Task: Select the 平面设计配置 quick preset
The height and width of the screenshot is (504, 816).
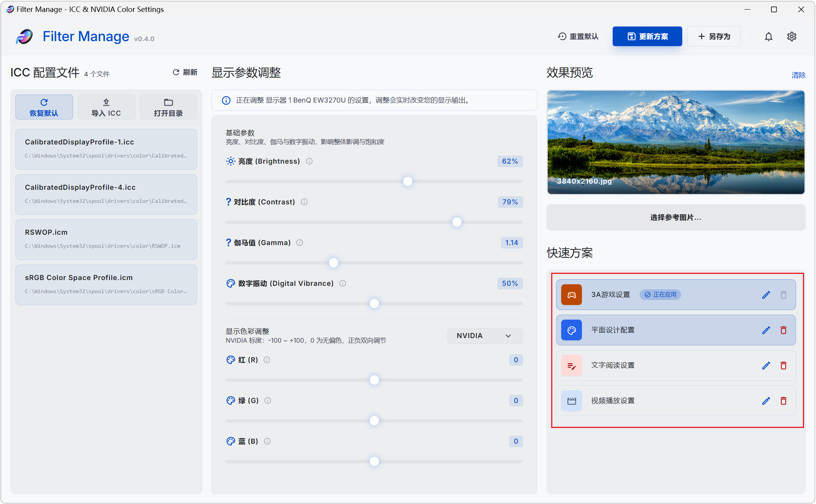Action: tap(676, 330)
